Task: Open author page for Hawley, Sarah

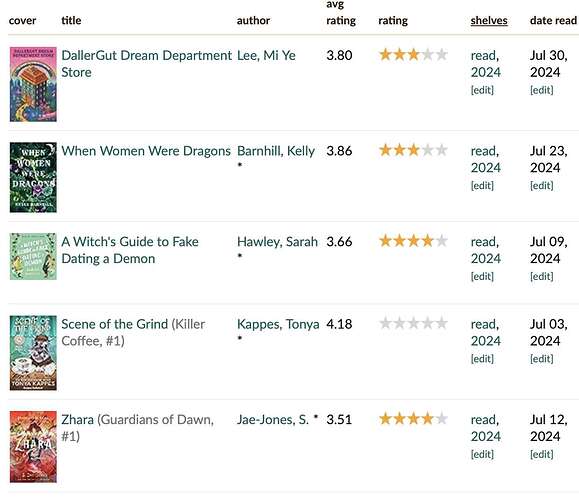Action: click(277, 242)
